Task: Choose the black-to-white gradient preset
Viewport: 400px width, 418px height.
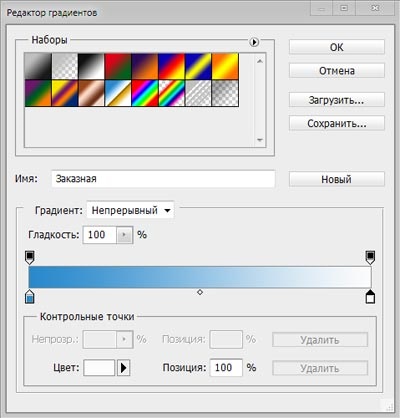Action: pos(91,66)
